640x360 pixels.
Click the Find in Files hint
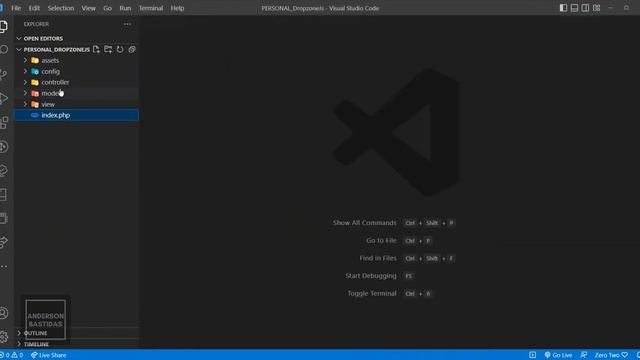(378, 258)
